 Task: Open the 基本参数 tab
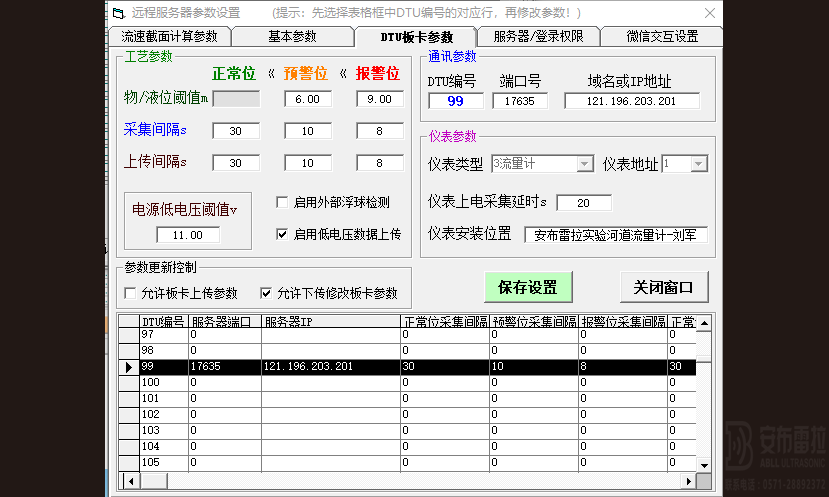click(x=292, y=37)
